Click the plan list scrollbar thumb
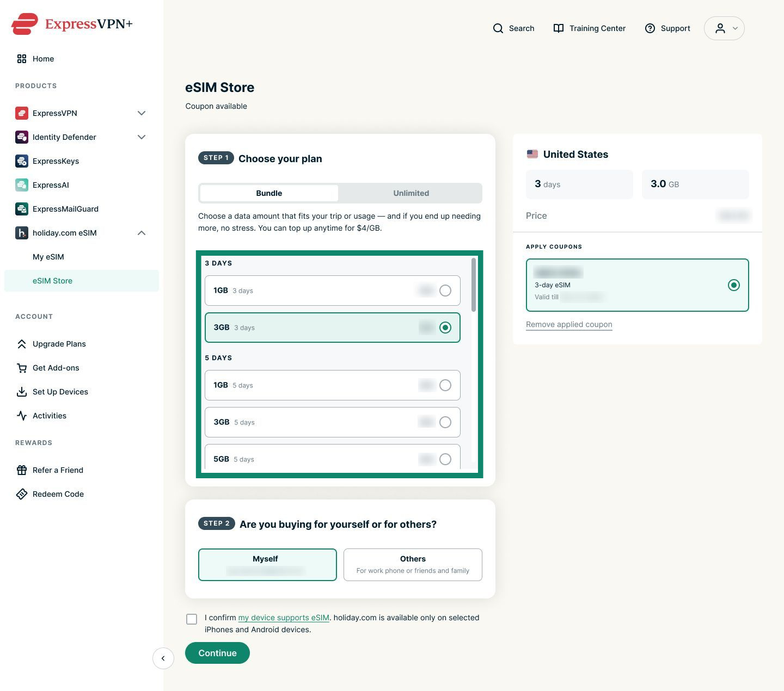The width and height of the screenshot is (784, 691). pyautogui.click(x=474, y=285)
